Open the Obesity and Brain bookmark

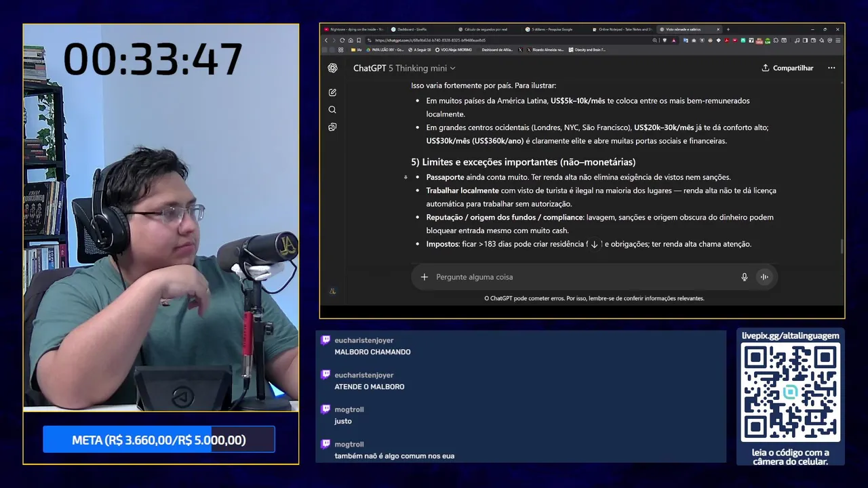[587, 49]
